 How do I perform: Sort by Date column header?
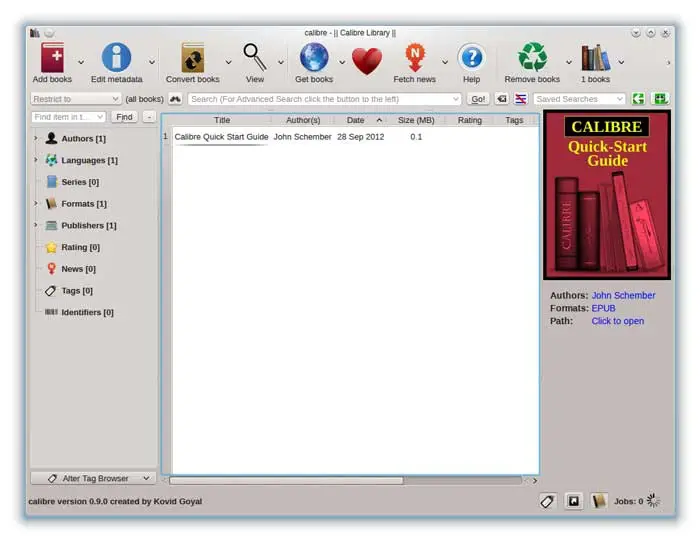[x=361, y=120]
